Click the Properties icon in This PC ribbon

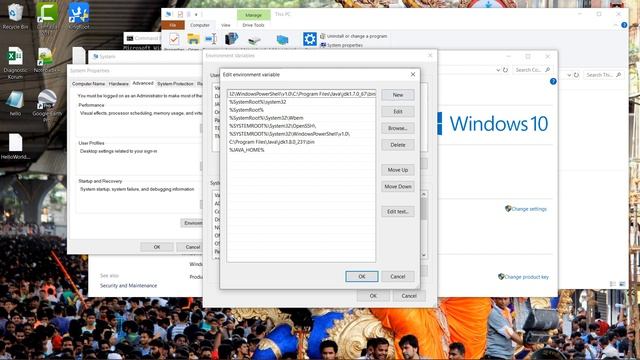[x=174, y=40]
